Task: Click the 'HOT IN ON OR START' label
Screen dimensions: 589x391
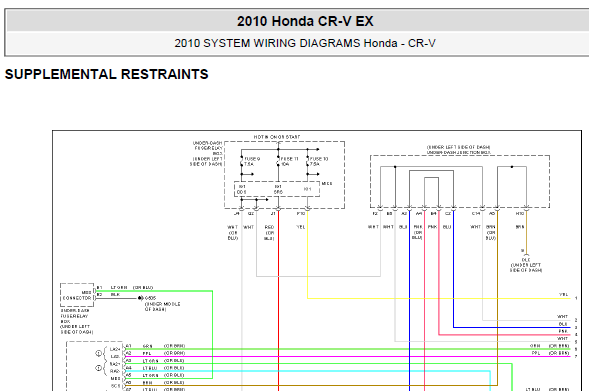Action: pos(277,137)
